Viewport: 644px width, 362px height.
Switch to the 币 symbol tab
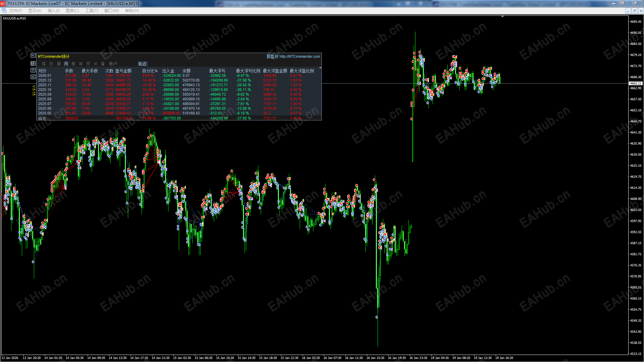(88, 64)
